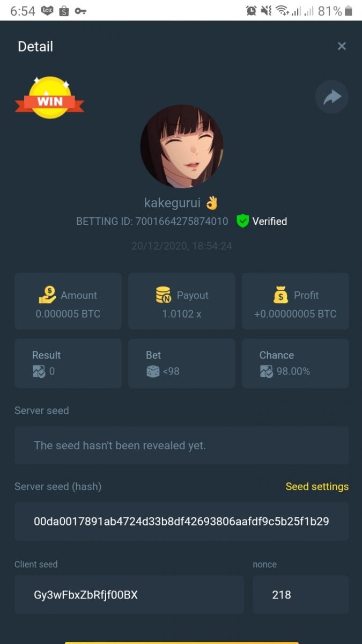The height and width of the screenshot is (644, 362).
Task: Tap the unrevealed Server seed box
Action: [x=181, y=445]
